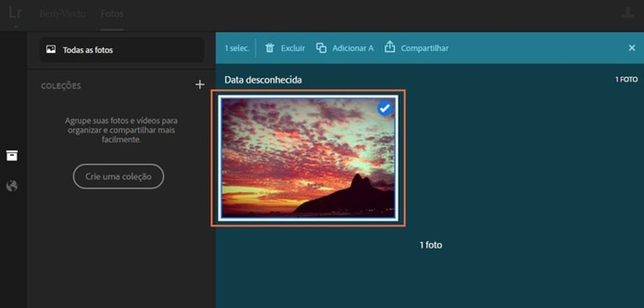
Task: Switch to the Fotos tab
Action: [112, 14]
